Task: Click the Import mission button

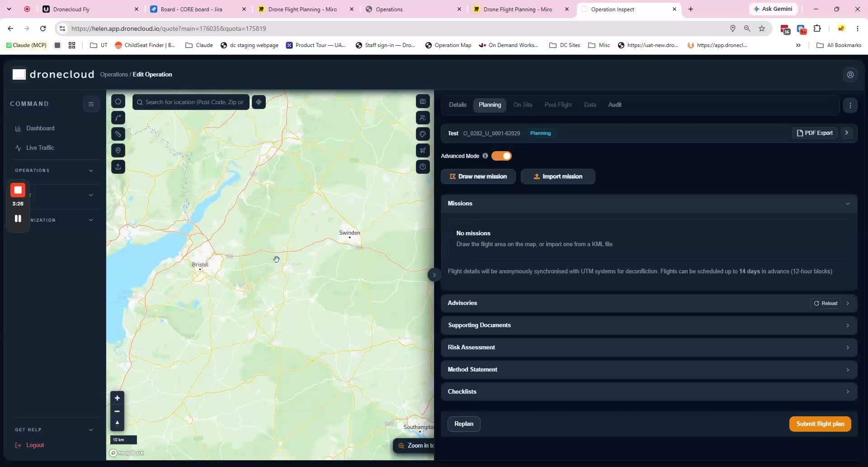Action: pyautogui.click(x=558, y=176)
